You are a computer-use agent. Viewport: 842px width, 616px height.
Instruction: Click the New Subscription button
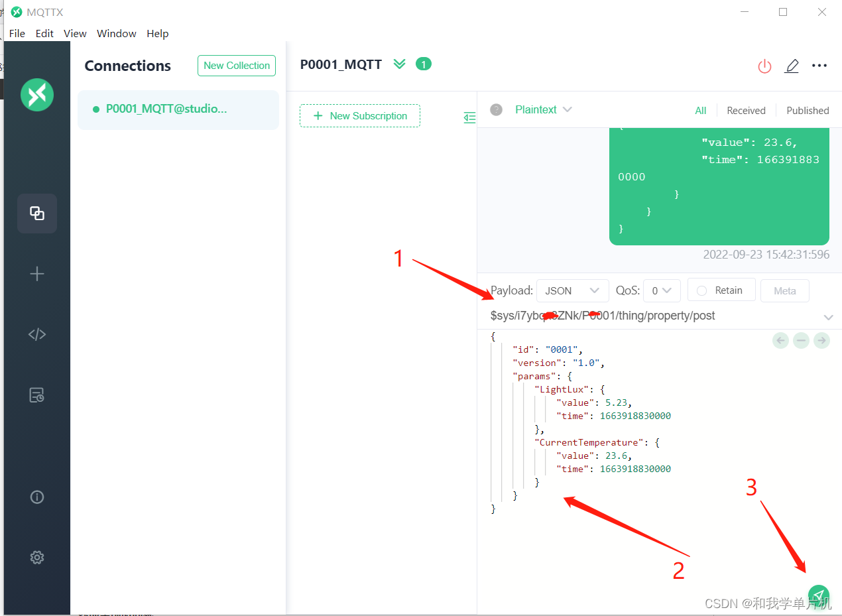tap(360, 116)
